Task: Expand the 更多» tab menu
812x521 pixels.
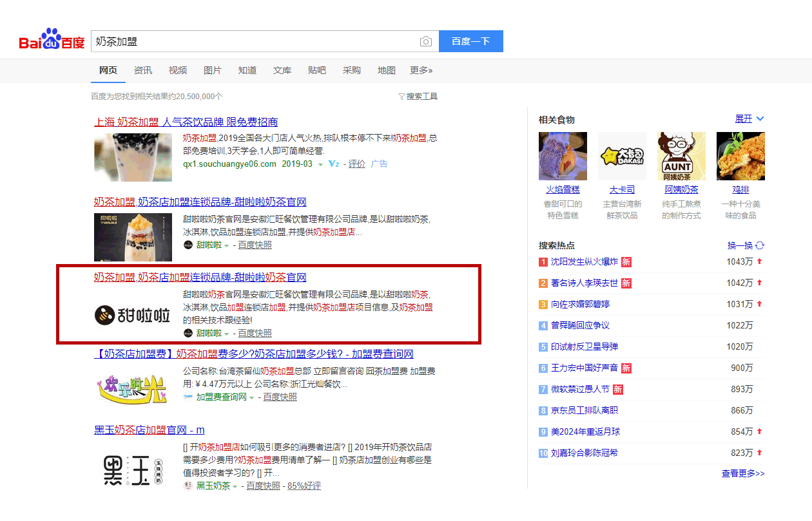Action: coord(421,71)
